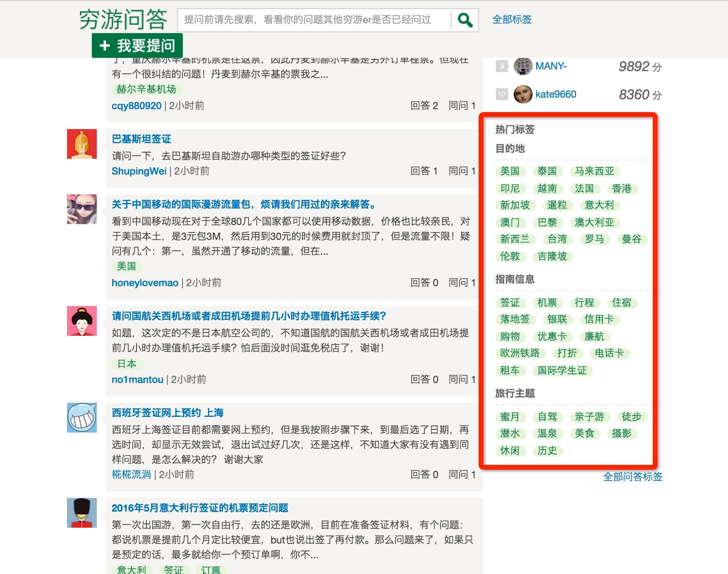The width and height of the screenshot is (728, 574).
Task: Select guide tag 机票
Action: point(547,303)
